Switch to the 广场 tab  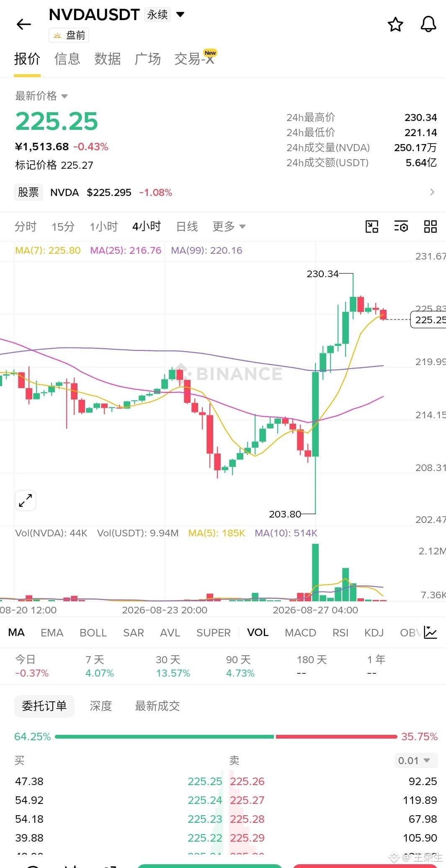click(x=148, y=59)
